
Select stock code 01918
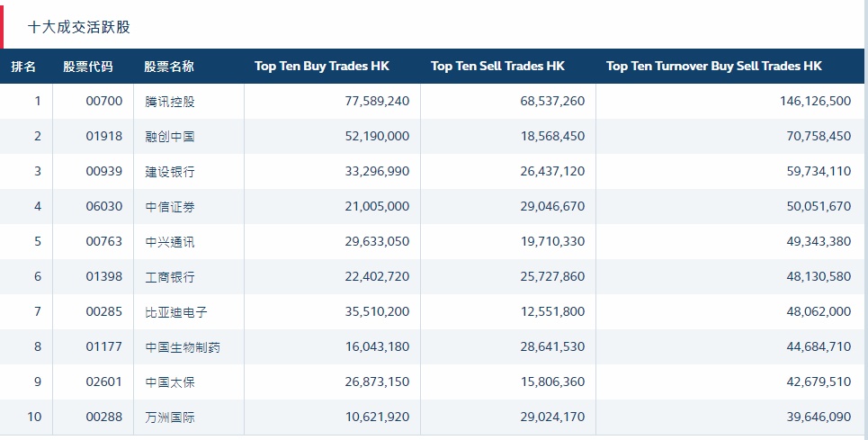103,137
